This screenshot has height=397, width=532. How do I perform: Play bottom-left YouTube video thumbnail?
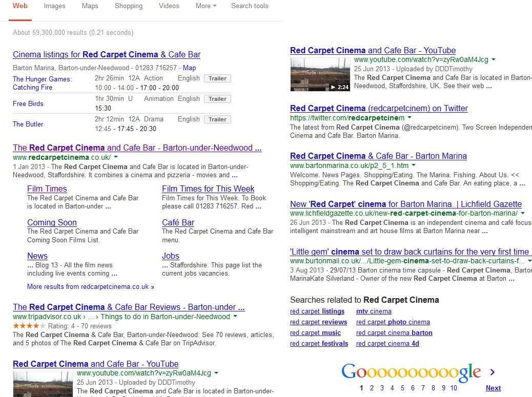43,384
